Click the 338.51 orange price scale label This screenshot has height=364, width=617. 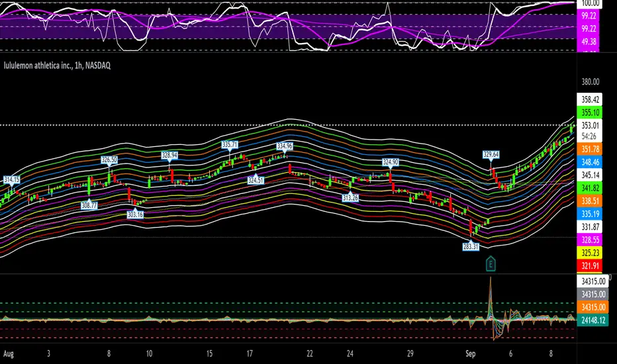point(590,201)
